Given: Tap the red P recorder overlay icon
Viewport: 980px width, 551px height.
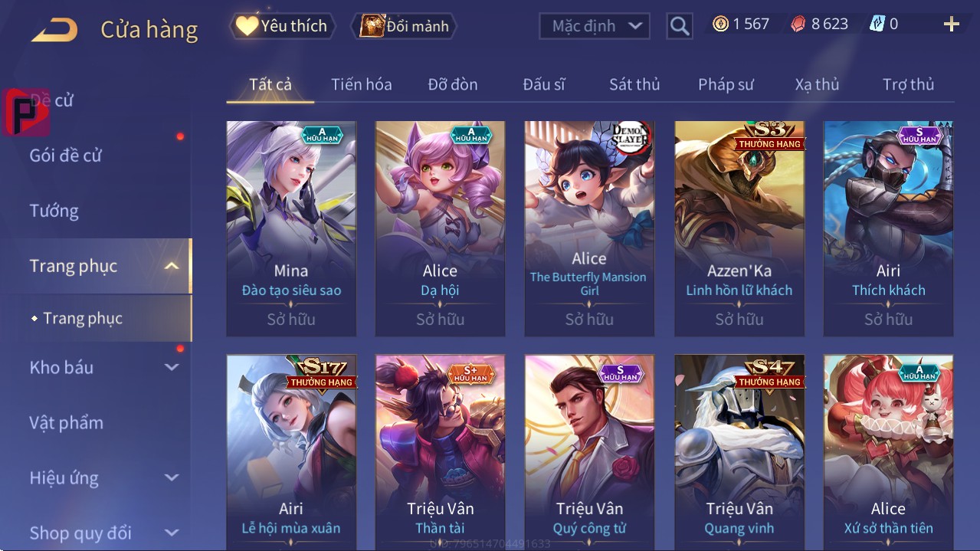Looking at the screenshot, I should coord(26,112).
